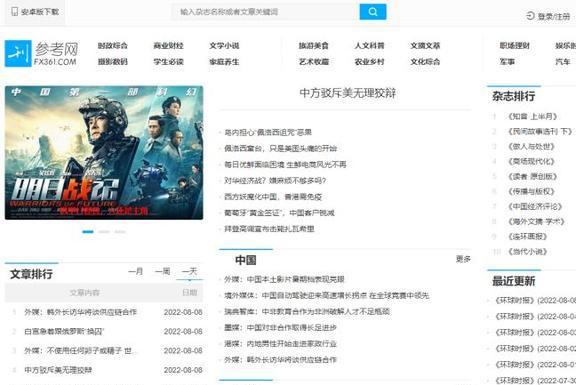576x385 pixels.
Task: Open the 摄影数码 category
Action: [112, 62]
